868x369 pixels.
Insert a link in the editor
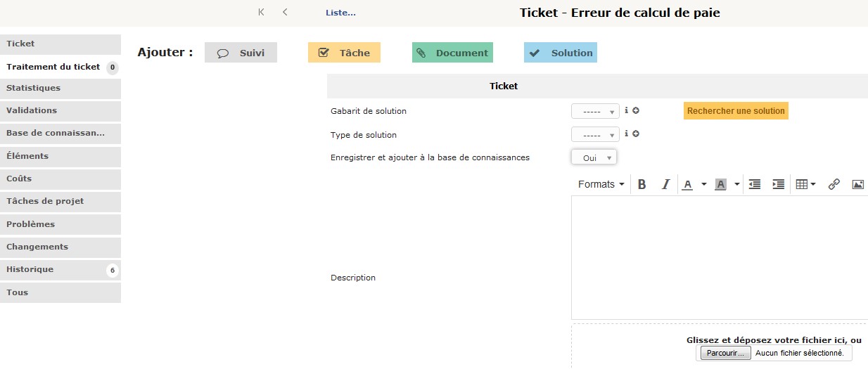[x=834, y=184]
